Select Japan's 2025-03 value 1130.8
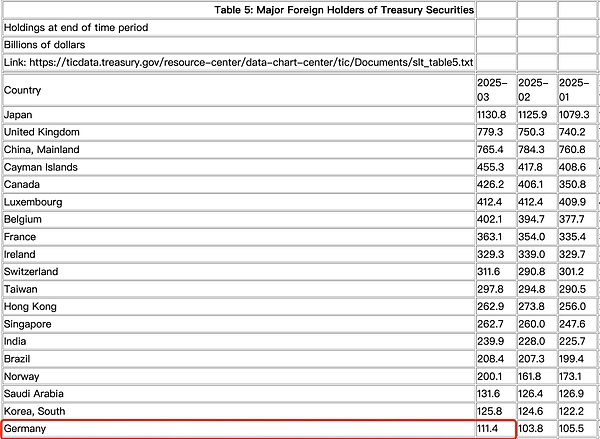The image size is (600, 439). point(495,115)
